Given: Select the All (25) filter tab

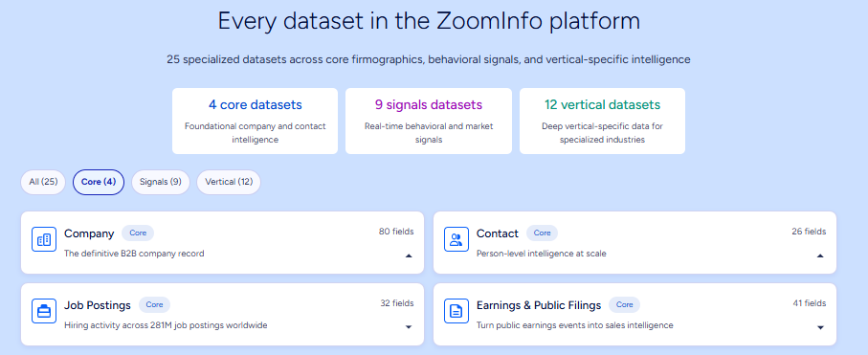Looking at the screenshot, I should (43, 182).
